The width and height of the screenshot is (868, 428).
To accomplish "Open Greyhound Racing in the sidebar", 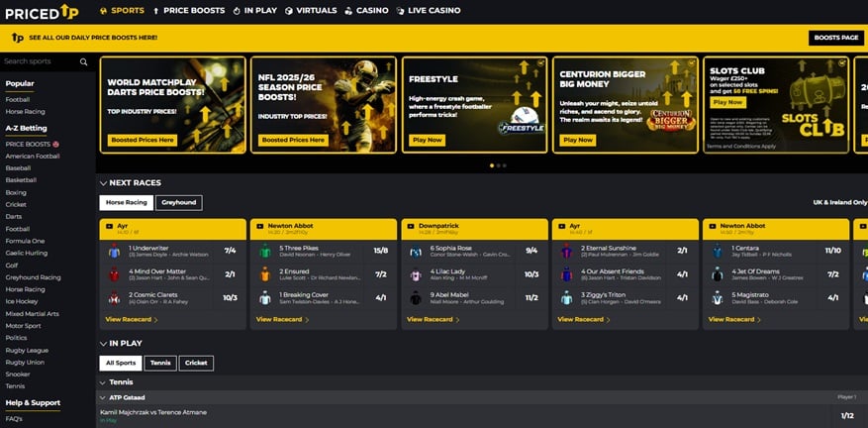I will (x=34, y=277).
